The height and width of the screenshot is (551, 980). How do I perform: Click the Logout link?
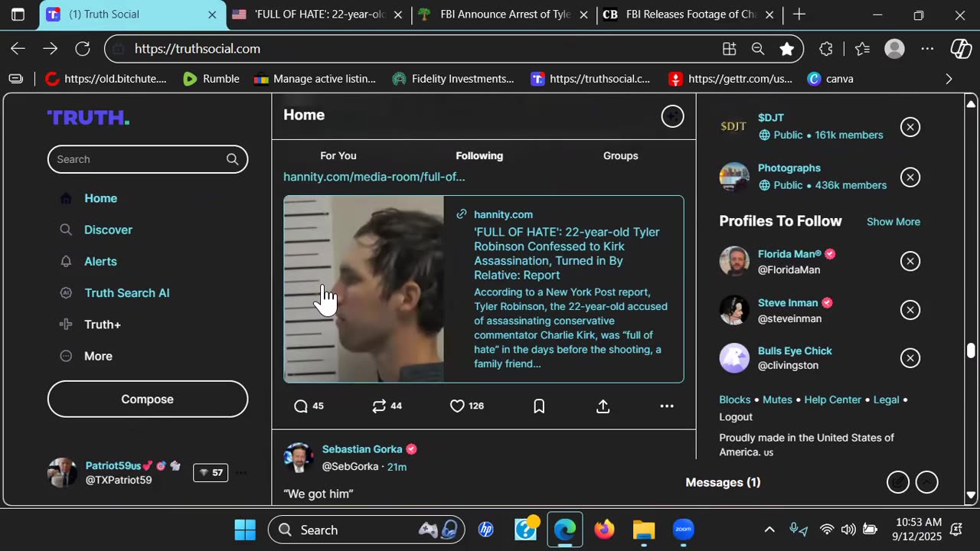736,417
